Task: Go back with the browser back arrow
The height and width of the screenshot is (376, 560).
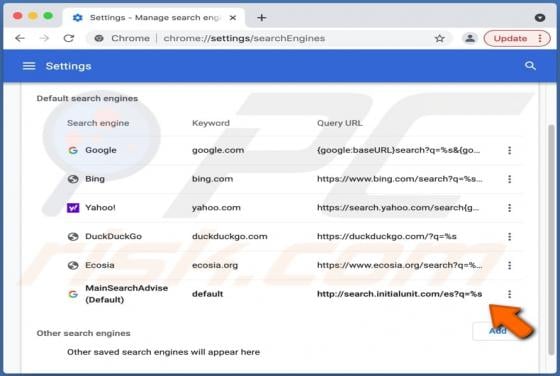Action: coord(20,38)
